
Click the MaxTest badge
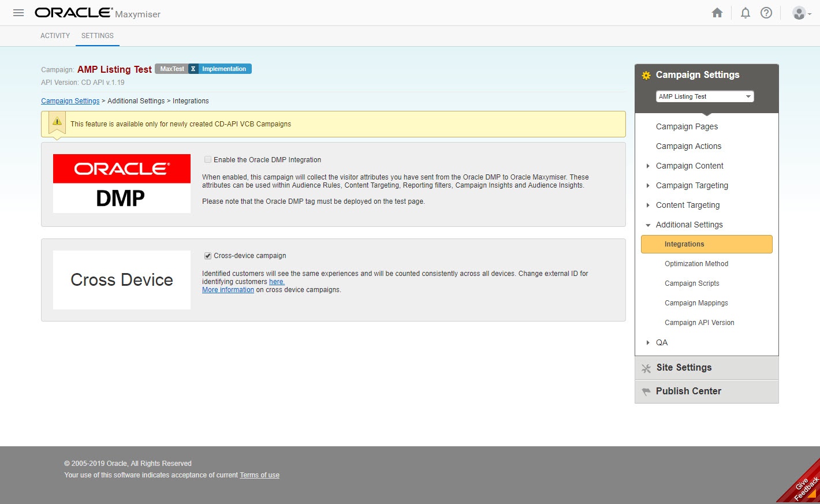coord(172,69)
